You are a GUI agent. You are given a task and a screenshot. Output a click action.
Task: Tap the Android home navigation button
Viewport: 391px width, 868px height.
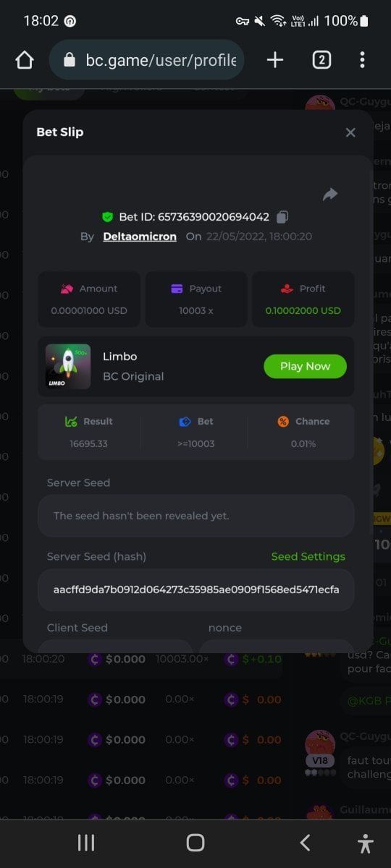click(195, 843)
